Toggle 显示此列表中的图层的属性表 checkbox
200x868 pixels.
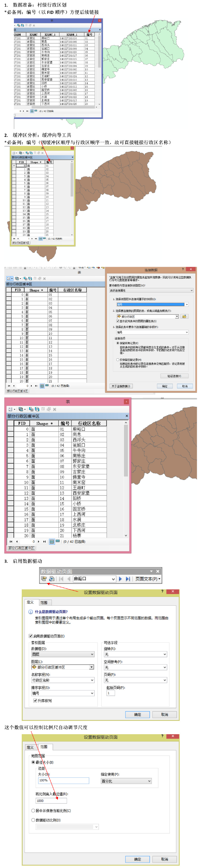pos(118,321)
